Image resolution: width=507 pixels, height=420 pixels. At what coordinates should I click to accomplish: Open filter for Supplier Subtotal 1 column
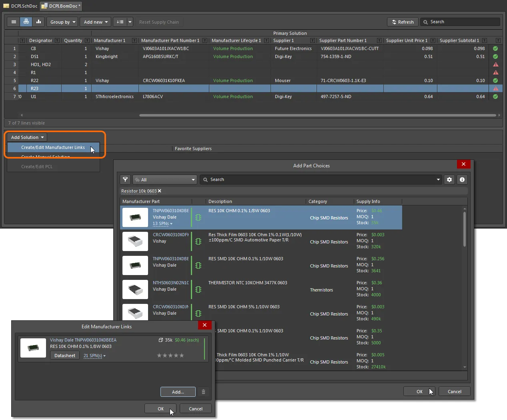tap(484, 40)
